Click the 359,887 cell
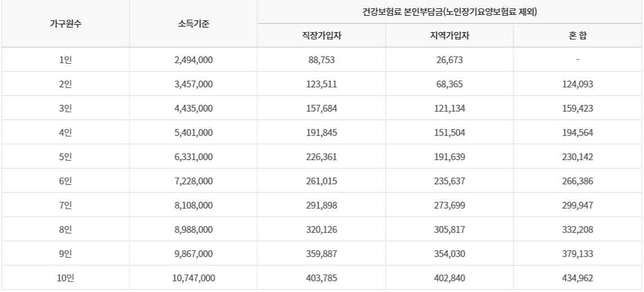Image resolution: width=644 pixels, height=292 pixels. tap(321, 254)
